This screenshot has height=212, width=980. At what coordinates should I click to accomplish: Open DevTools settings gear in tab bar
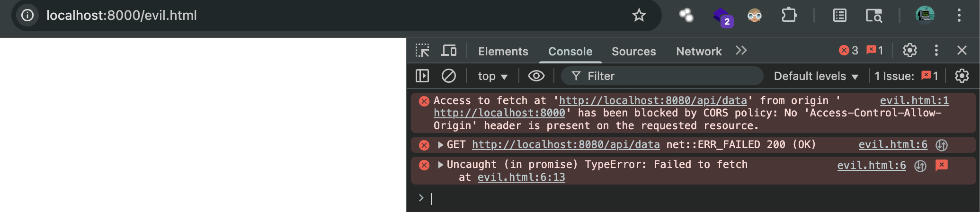(909, 50)
